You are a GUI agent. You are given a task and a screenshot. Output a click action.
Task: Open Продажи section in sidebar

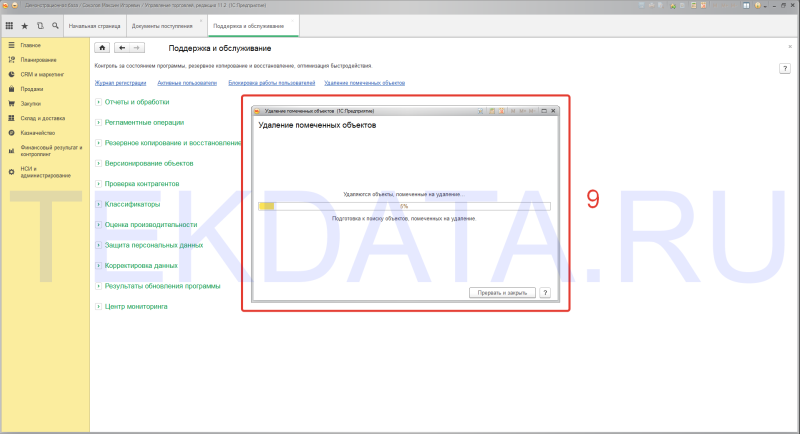tap(32, 89)
